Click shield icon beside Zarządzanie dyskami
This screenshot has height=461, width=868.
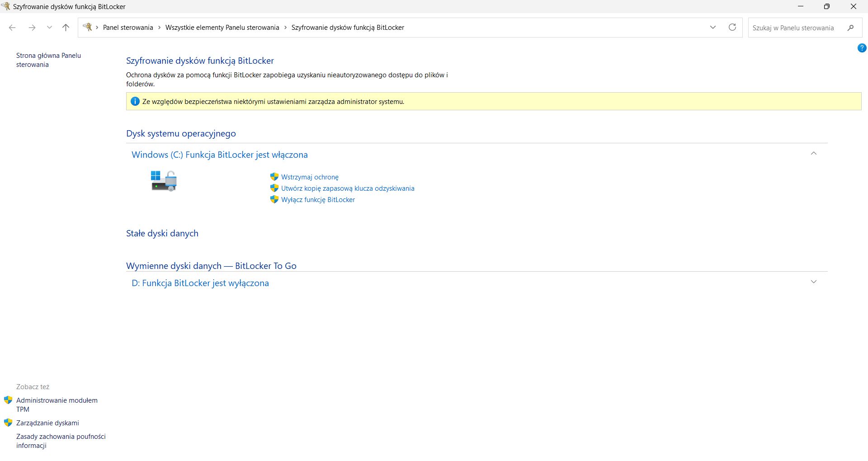click(x=8, y=423)
